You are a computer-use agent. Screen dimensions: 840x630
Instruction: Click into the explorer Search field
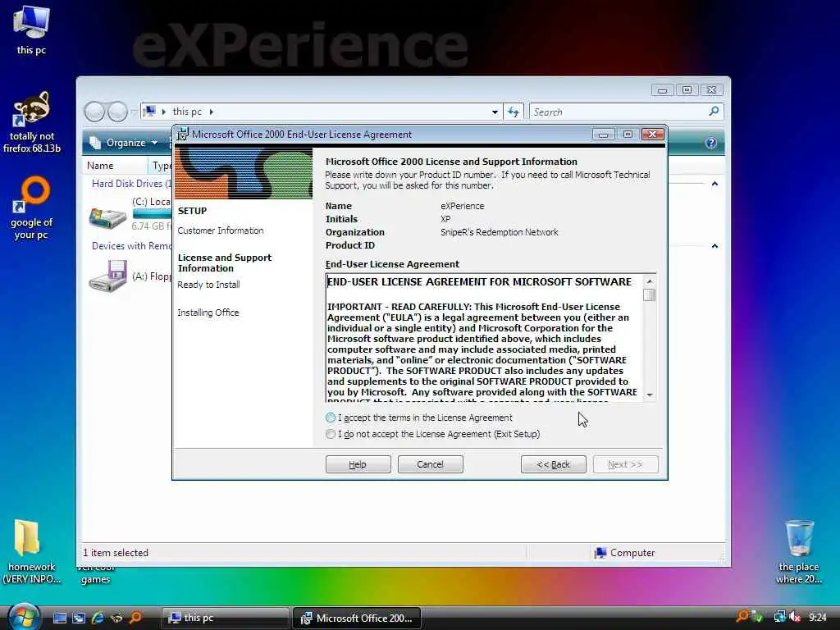(619, 112)
